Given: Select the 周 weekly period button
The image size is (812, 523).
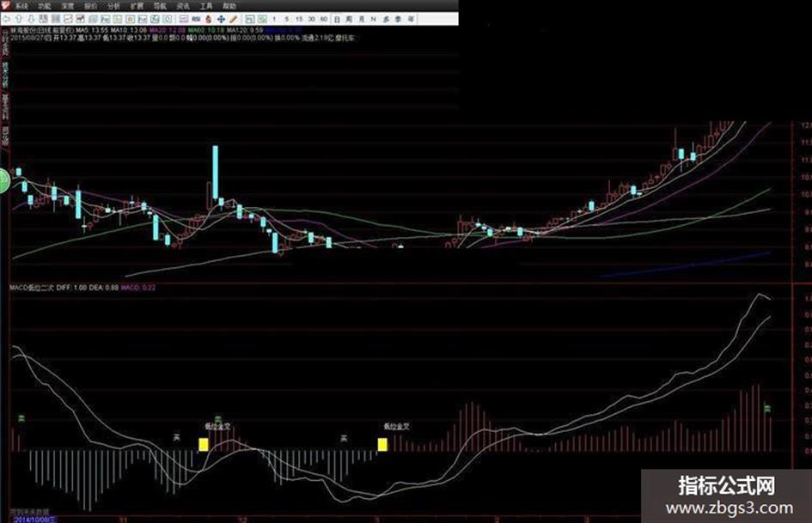Looking at the screenshot, I should [349, 19].
